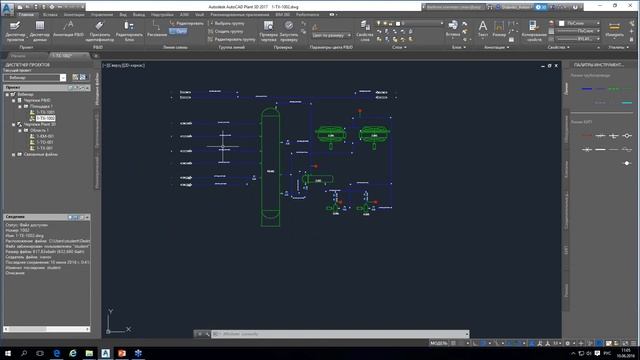Collapse the P&ID Drawings tree node
Screen dimensions: 640x360
(x=13, y=100)
